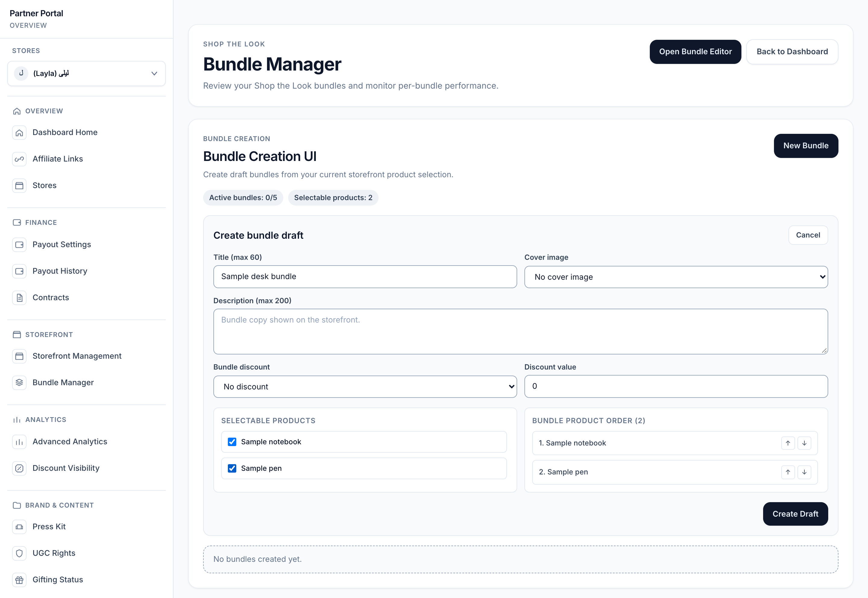Viewport: 868px width, 598px height.
Task: Click Open Bundle Editor button
Action: [x=695, y=52]
